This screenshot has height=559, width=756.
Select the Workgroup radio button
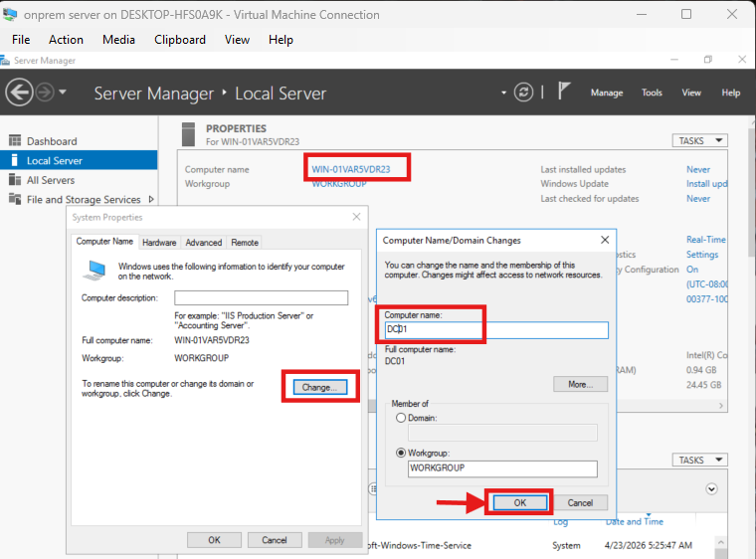point(401,453)
